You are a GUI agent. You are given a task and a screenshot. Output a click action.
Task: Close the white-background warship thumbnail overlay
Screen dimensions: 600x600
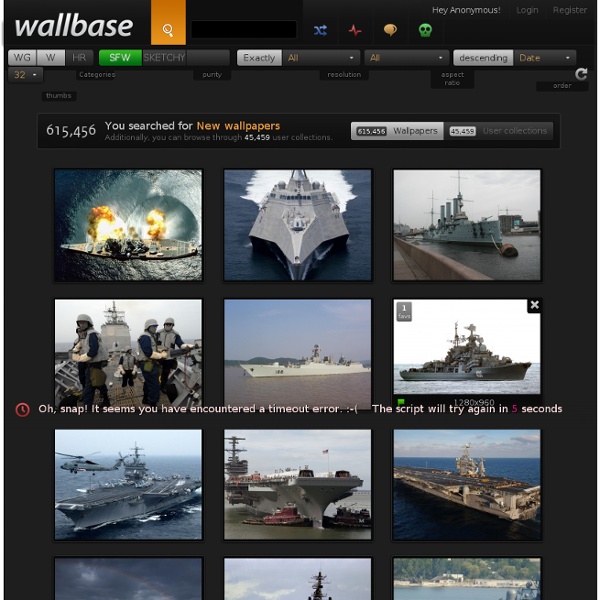click(534, 305)
